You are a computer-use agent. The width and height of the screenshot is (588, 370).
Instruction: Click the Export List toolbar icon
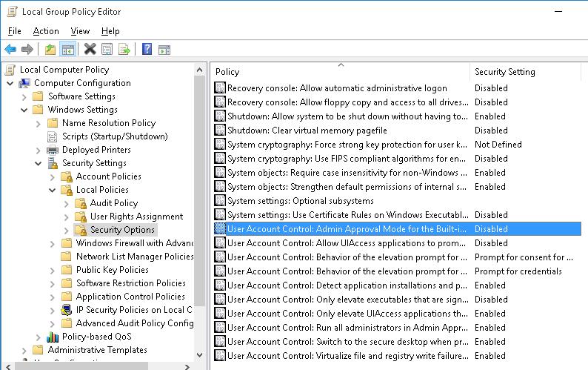[x=124, y=50]
